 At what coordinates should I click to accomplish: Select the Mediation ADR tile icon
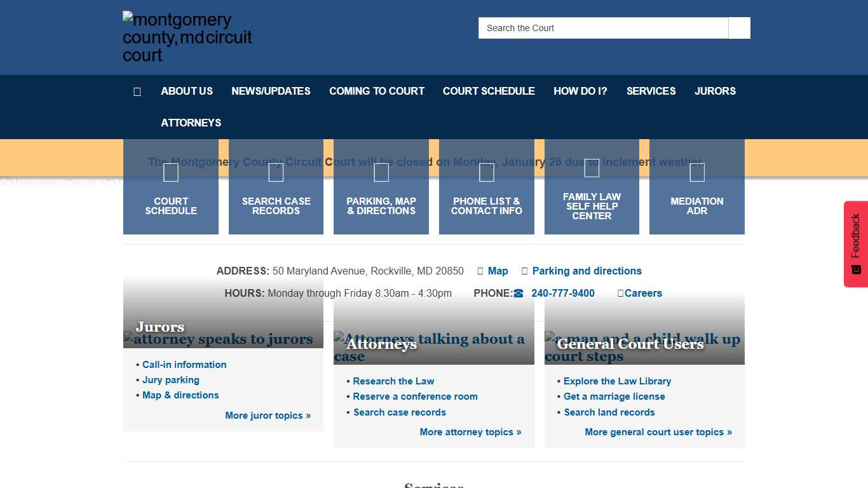tap(696, 172)
